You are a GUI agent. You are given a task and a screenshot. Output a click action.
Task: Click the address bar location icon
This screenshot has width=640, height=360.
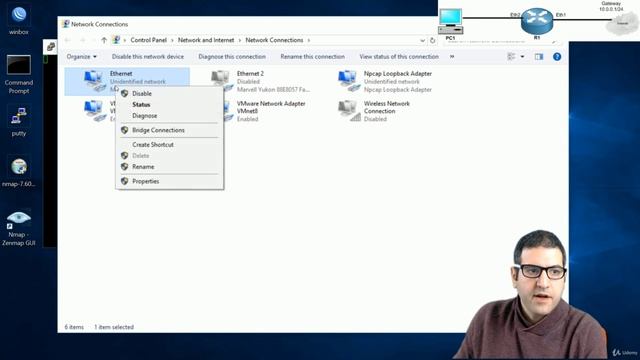pyautogui.click(x=116, y=40)
